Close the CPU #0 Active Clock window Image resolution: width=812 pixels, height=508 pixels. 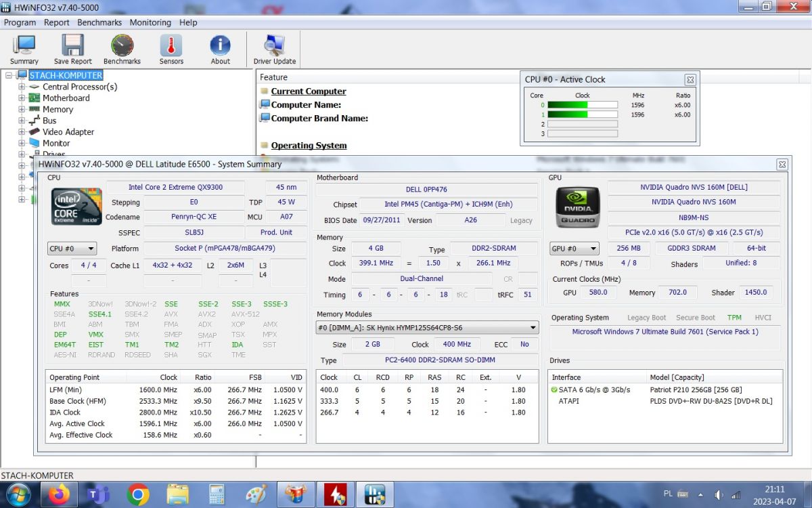tap(690, 79)
